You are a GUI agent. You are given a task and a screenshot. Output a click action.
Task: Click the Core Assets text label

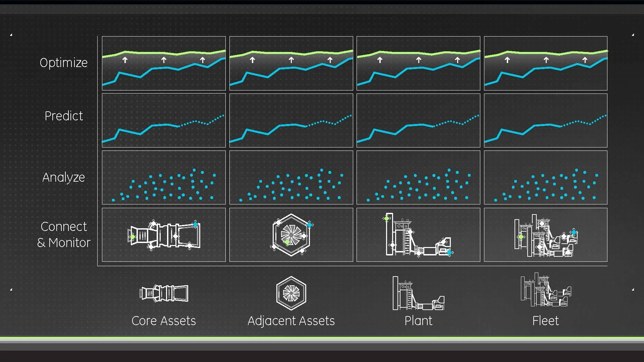(164, 321)
